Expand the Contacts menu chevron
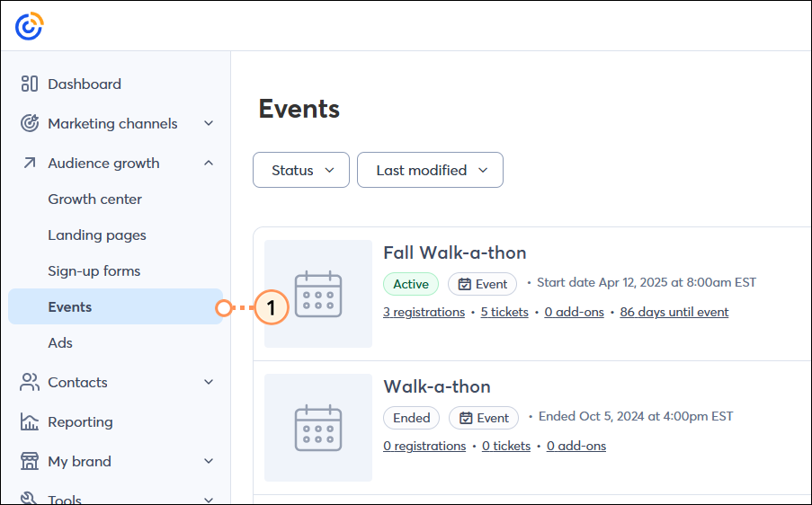The width and height of the screenshot is (812, 505). coord(209,383)
